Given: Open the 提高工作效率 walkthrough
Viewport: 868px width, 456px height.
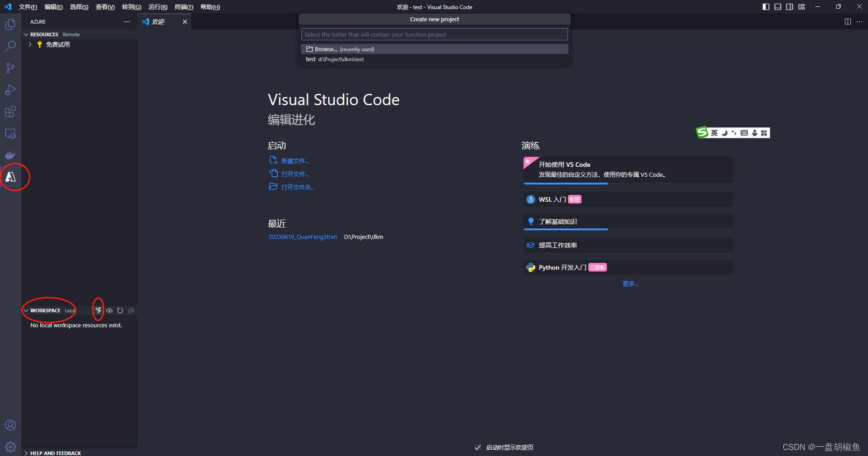Looking at the screenshot, I should pos(628,245).
